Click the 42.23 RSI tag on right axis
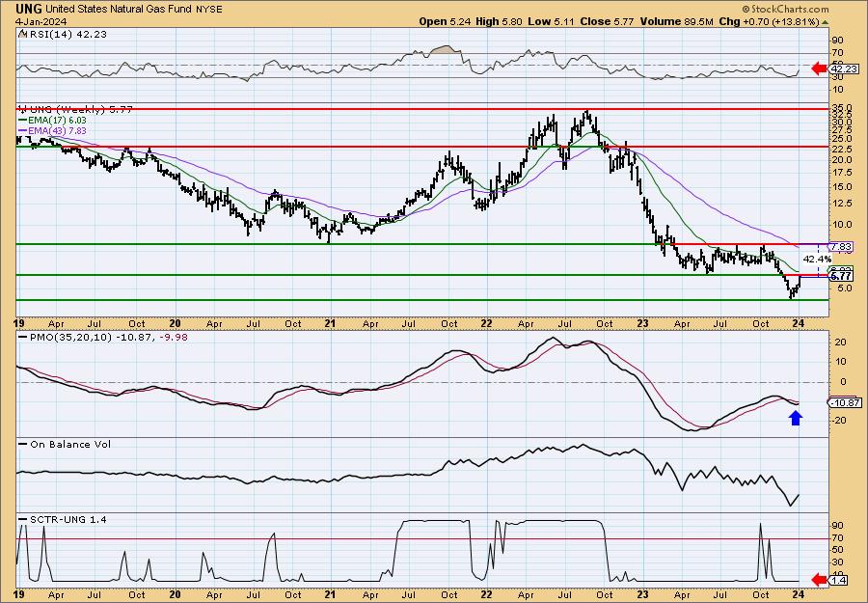868x603 pixels. point(844,69)
